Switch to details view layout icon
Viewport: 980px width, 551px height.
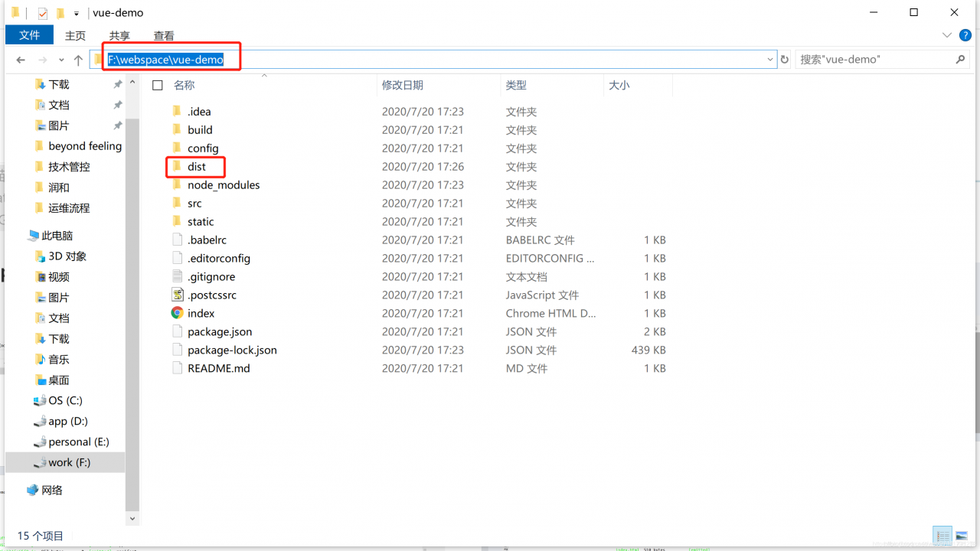pos(942,536)
